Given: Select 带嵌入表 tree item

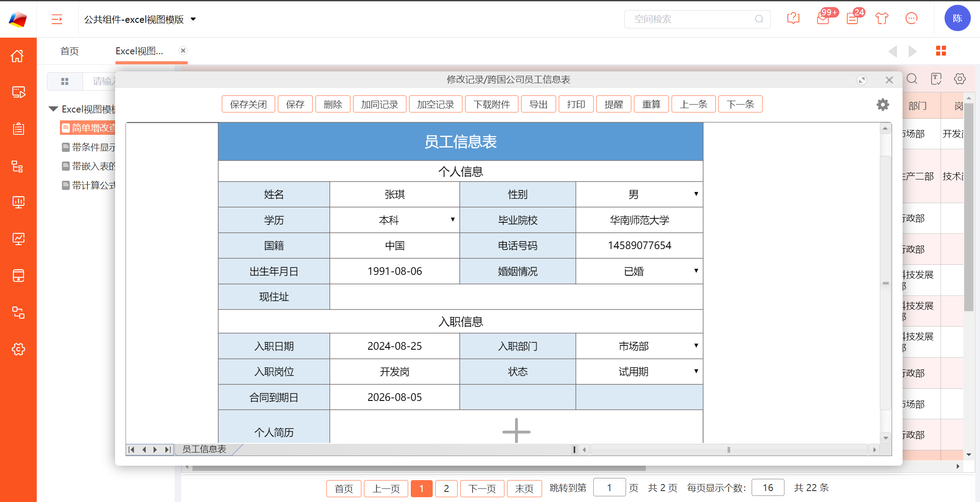Looking at the screenshot, I should 89,166.
